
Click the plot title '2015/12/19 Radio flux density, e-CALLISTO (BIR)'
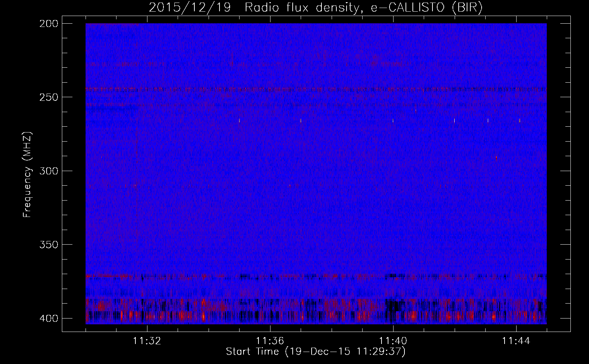[316, 8]
